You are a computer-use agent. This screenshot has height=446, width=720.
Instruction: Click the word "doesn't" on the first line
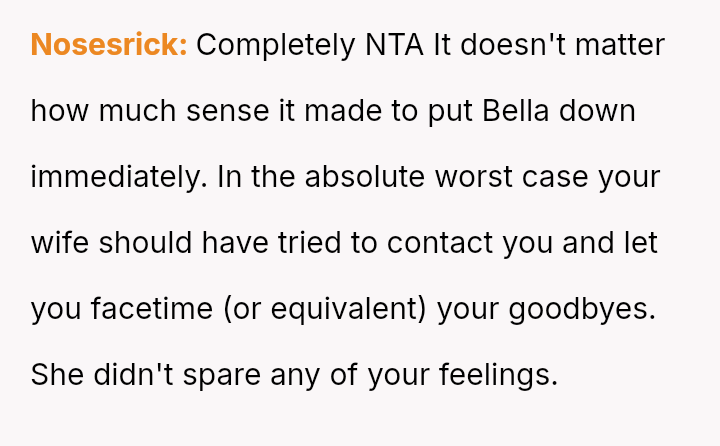pyautogui.click(x=513, y=45)
